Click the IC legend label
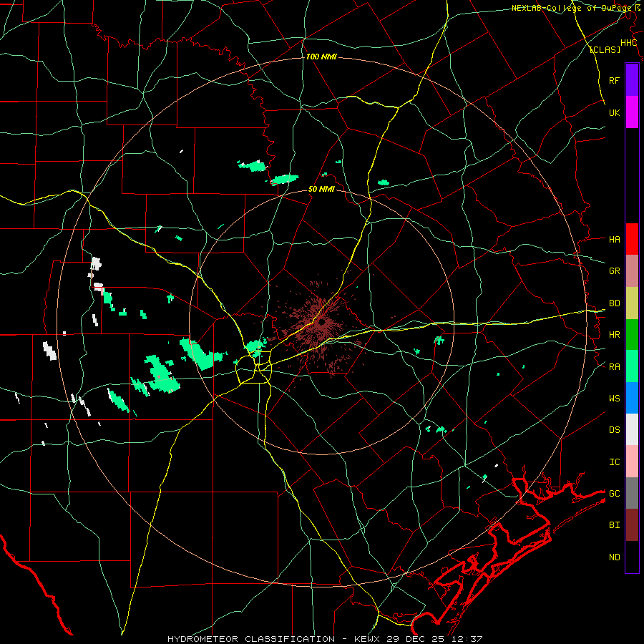644x644 pixels. click(614, 462)
